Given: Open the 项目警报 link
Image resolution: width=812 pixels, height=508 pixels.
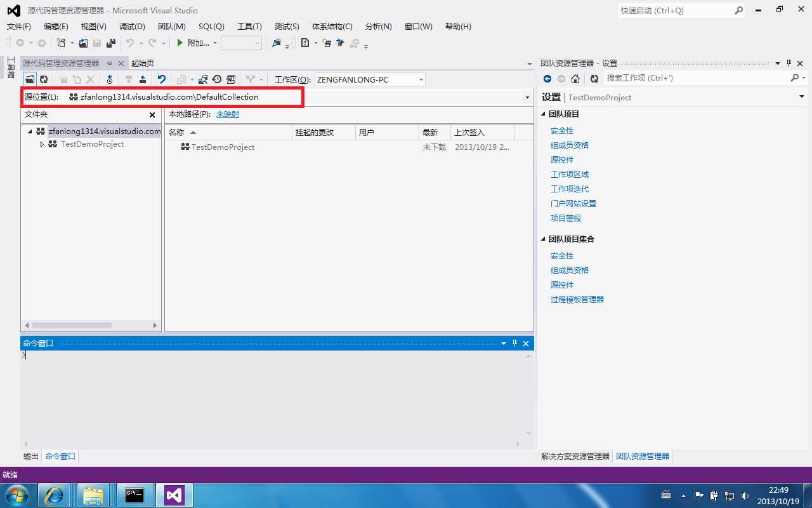Looking at the screenshot, I should (x=566, y=218).
